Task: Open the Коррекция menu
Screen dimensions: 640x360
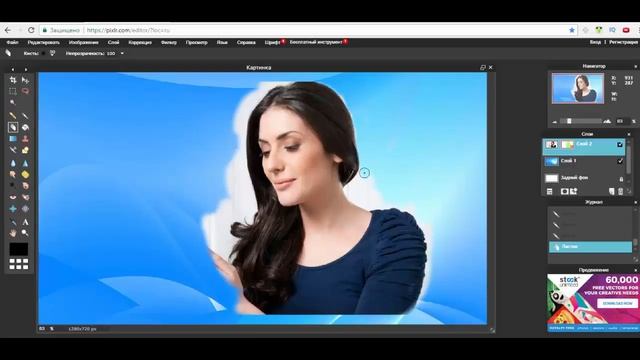Action: pos(140,42)
